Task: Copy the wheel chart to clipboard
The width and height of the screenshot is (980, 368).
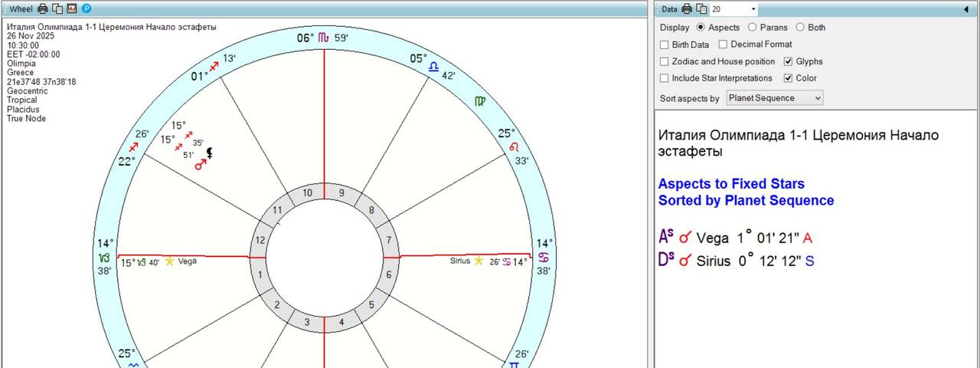Action: (57, 8)
